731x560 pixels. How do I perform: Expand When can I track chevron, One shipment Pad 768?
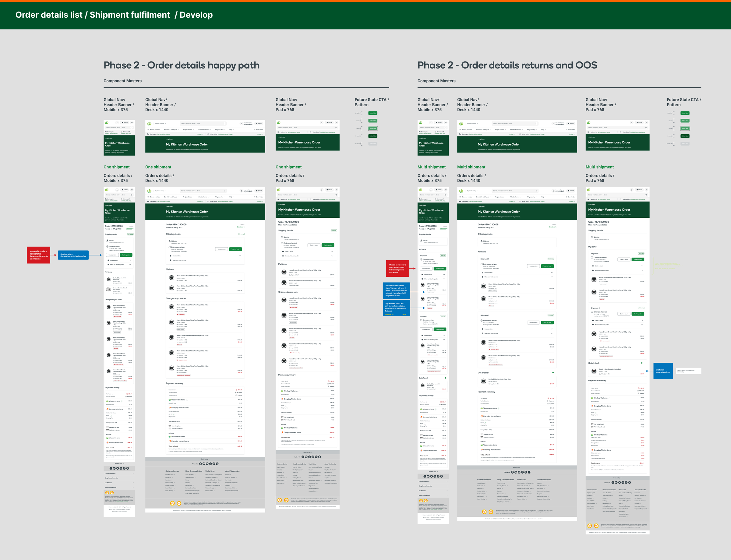click(x=332, y=256)
